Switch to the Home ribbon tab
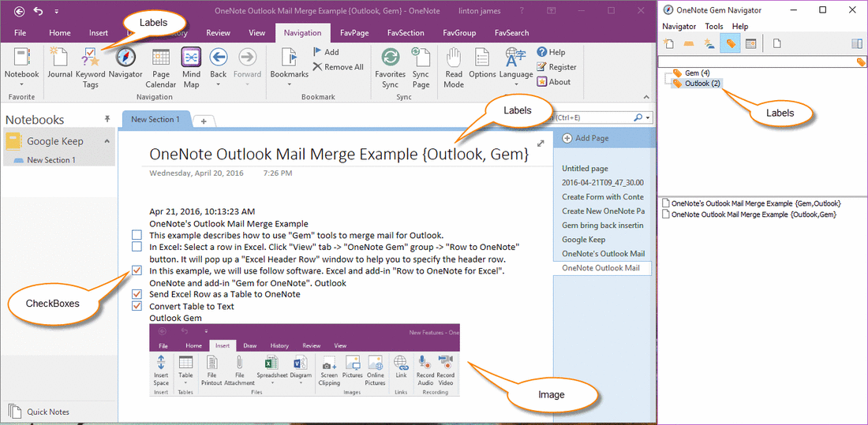 [x=59, y=32]
